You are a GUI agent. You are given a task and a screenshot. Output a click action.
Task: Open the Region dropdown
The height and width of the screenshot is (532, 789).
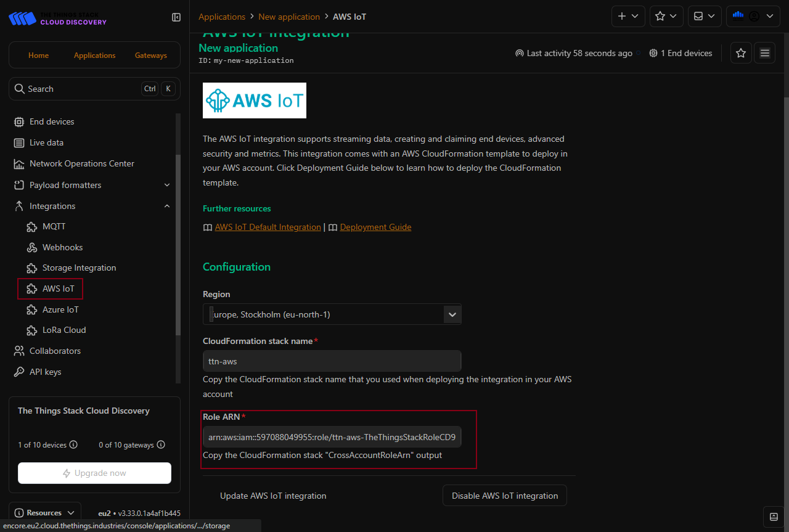click(x=332, y=314)
